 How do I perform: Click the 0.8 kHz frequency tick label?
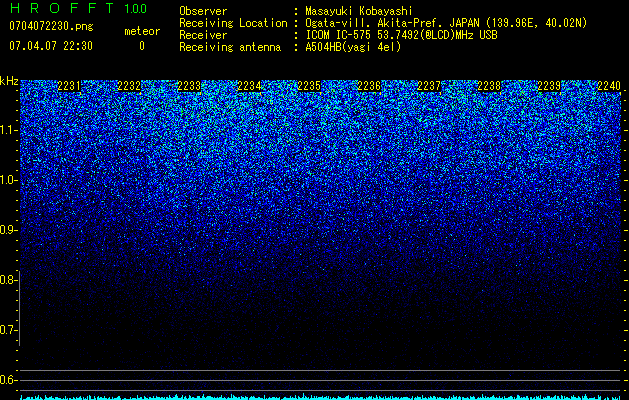tap(9, 280)
